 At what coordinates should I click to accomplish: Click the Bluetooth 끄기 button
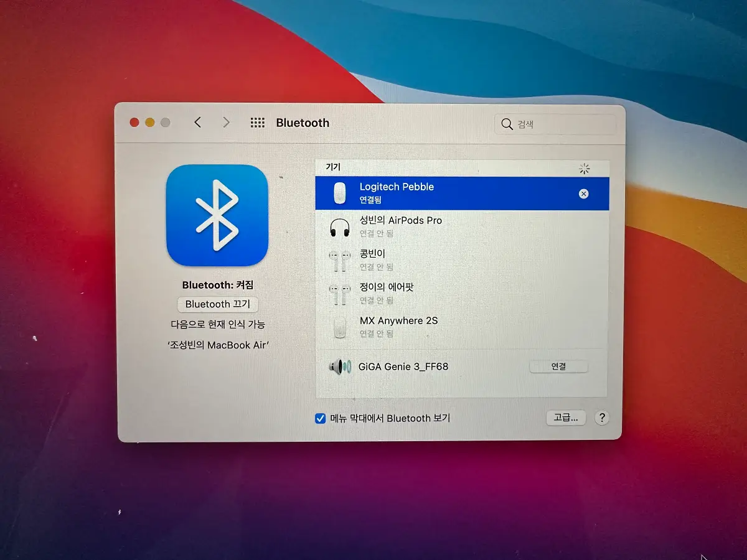pos(217,304)
